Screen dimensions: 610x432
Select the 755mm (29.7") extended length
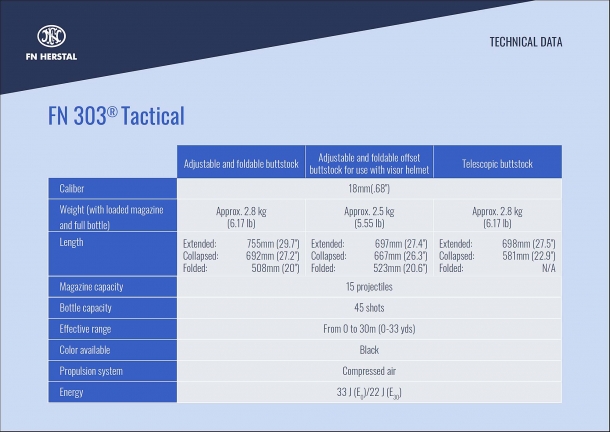click(273, 244)
